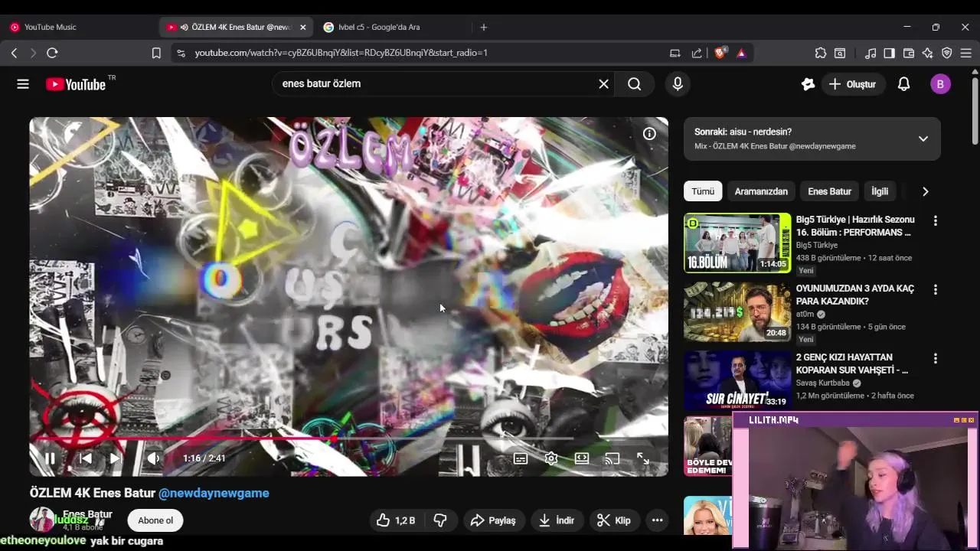Screen dimensions: 980x551
Task: Expand the Mix playlist panel chevron
Action: 923,139
